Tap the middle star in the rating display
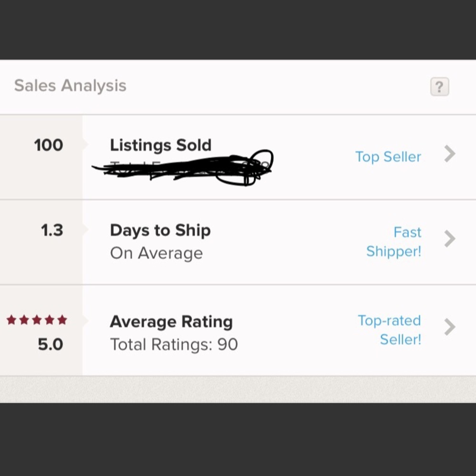 pos(36,320)
